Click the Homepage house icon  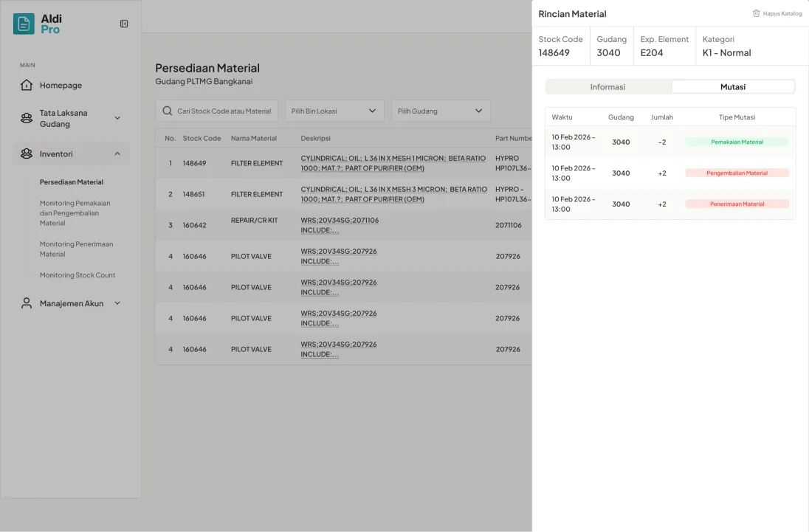27,85
